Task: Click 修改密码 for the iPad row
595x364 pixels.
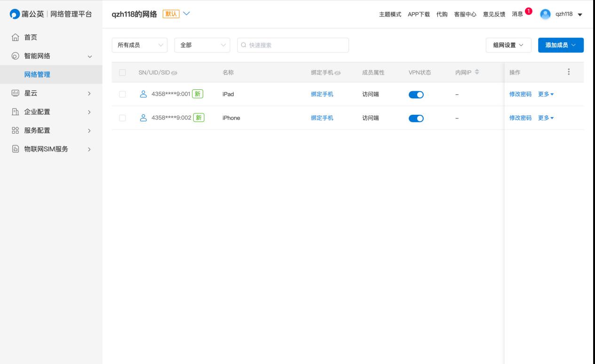Action: [x=520, y=94]
